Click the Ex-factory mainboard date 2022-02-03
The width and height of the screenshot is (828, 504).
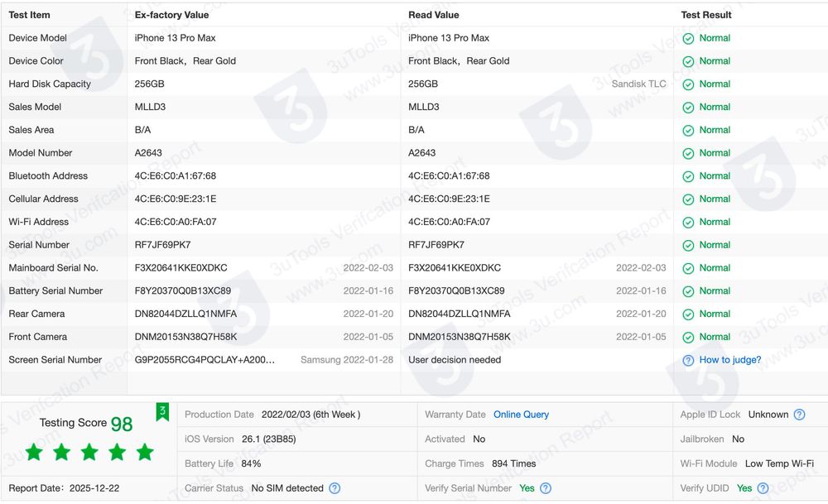tap(368, 267)
